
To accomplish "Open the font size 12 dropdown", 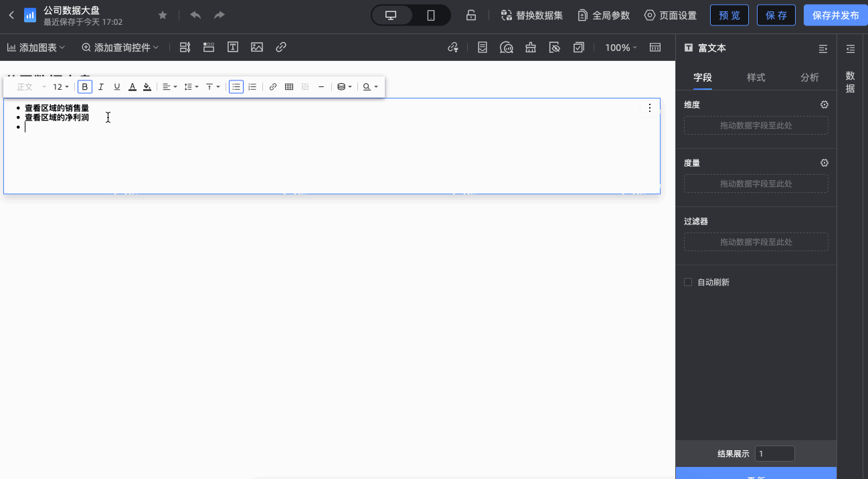I will point(61,87).
